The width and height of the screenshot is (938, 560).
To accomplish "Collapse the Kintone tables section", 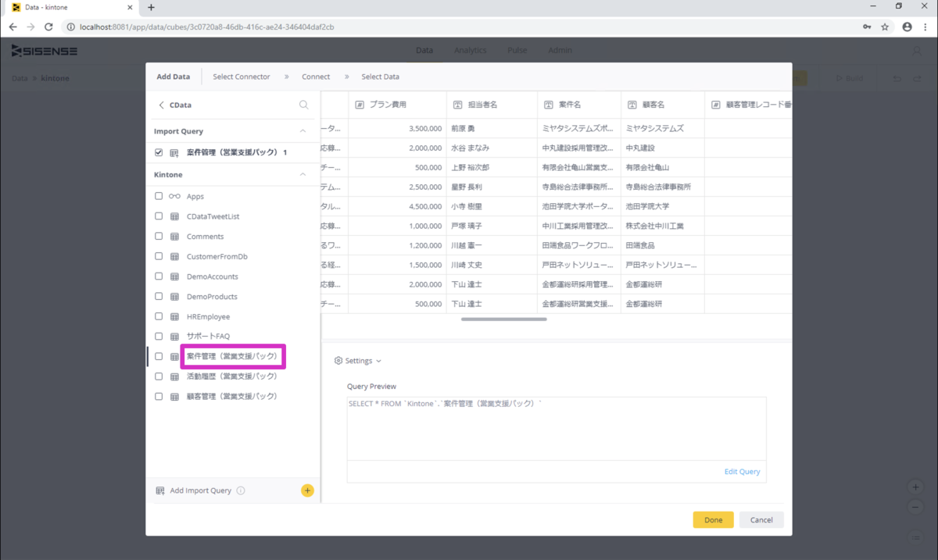I will (303, 175).
